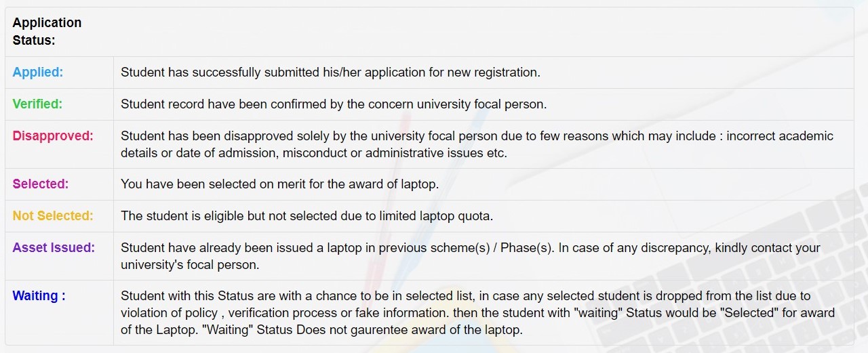
Task: Click the phrase "violation of policy" in Waiting description
Action: [x=169, y=313]
